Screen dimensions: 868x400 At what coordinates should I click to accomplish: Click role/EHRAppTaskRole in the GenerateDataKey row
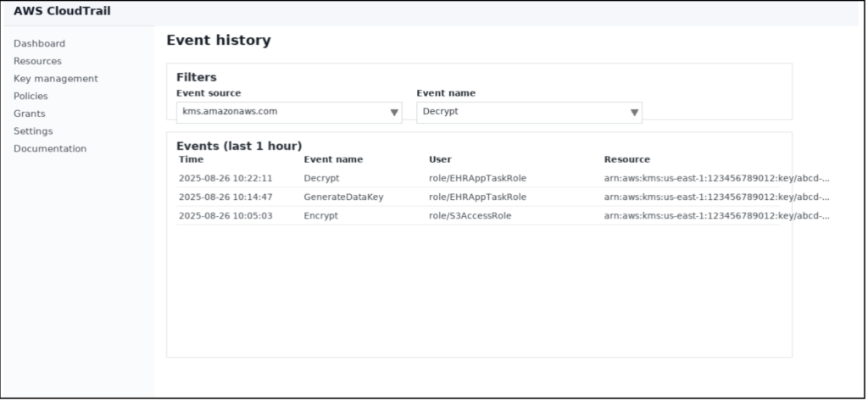(477, 197)
